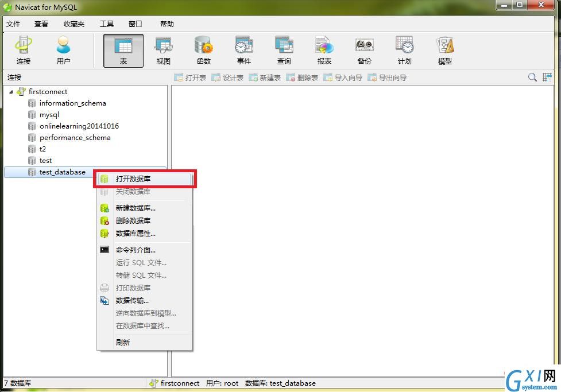Click the 备份 (Backup) toolbar icon
The height and width of the screenshot is (392, 561).
(x=365, y=51)
